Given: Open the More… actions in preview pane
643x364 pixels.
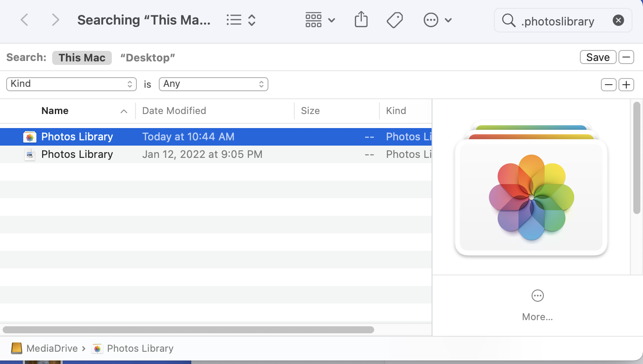Looking at the screenshot, I should 537,305.
